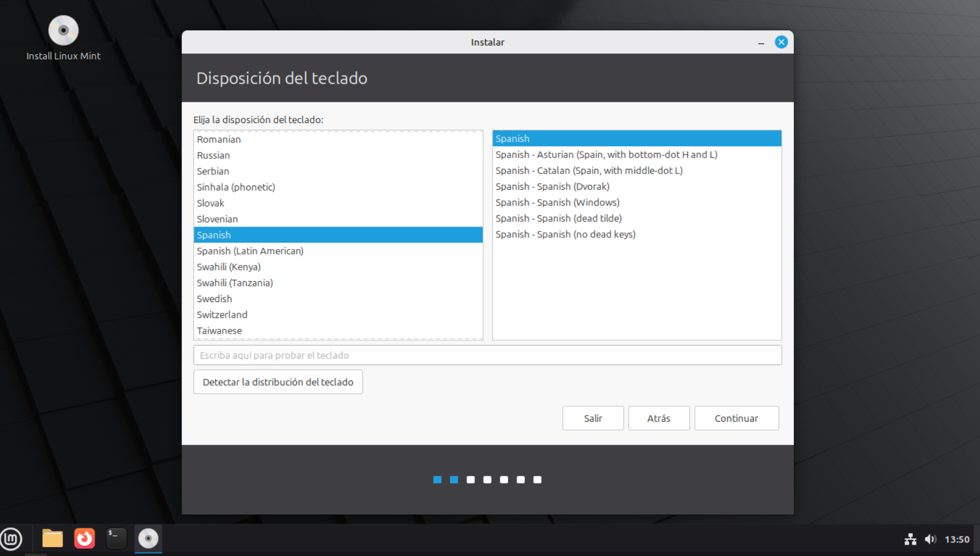Launch the Firefox browser from the taskbar

click(84, 539)
